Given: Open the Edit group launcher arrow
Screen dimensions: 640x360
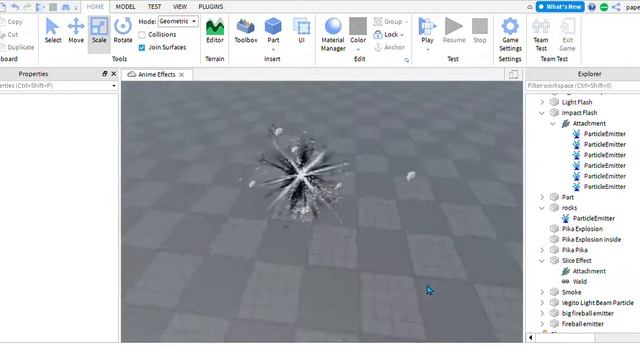Looking at the screenshot, I should tap(407, 60).
